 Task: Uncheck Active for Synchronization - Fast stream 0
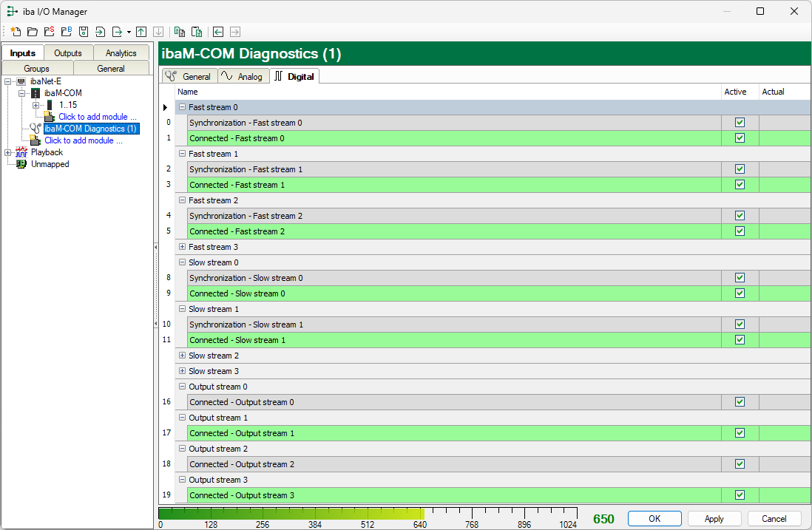[740, 123]
